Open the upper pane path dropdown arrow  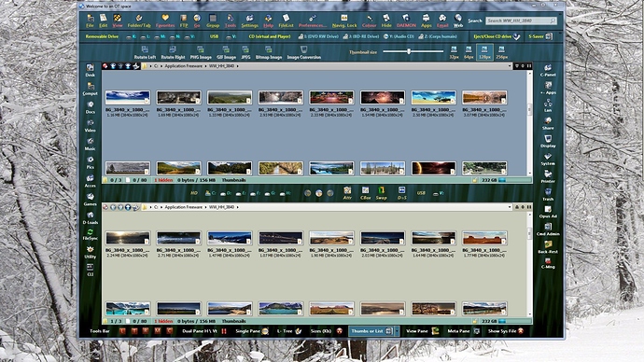tap(510, 65)
